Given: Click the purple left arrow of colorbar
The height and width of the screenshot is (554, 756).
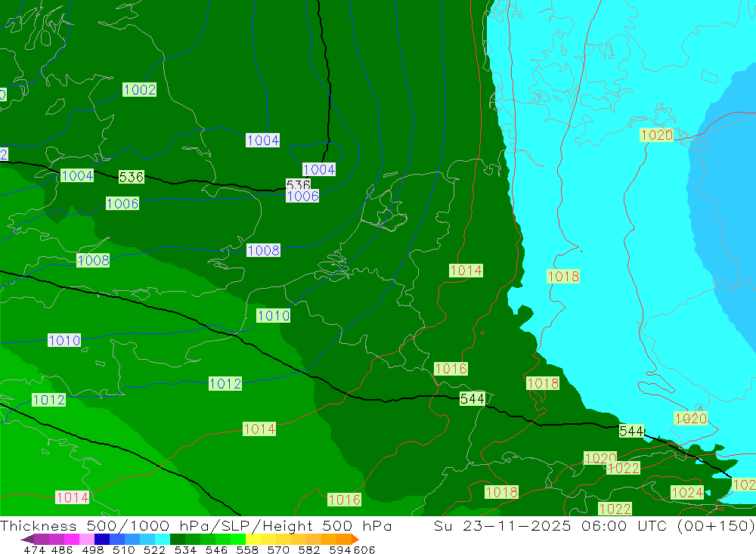Looking at the screenshot, I should coord(27,539).
